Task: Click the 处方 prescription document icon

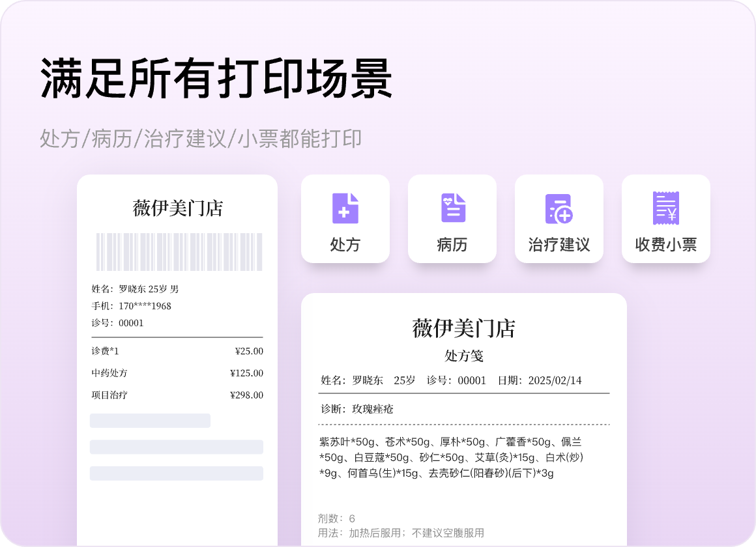Action: pos(345,208)
